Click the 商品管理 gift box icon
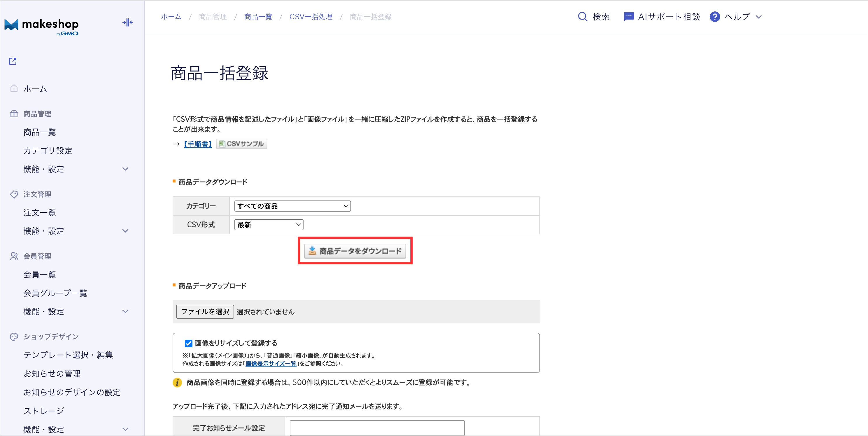The height and width of the screenshot is (436, 868). [14, 114]
